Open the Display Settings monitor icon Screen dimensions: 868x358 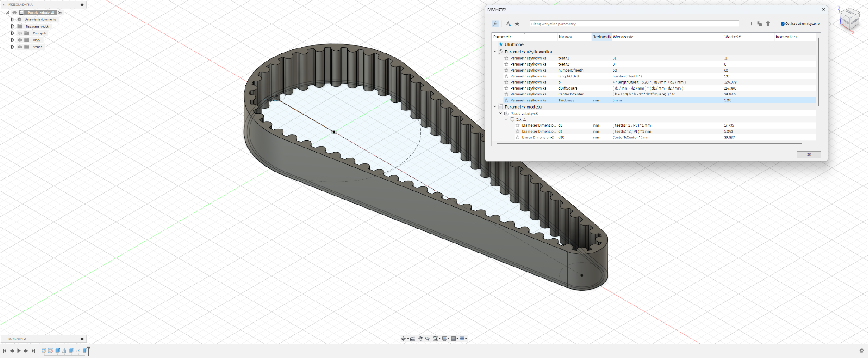(445, 339)
